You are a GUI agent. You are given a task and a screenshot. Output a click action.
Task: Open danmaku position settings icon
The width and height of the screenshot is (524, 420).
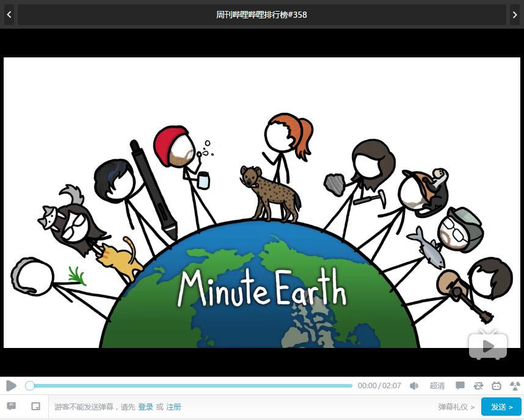[36, 407]
